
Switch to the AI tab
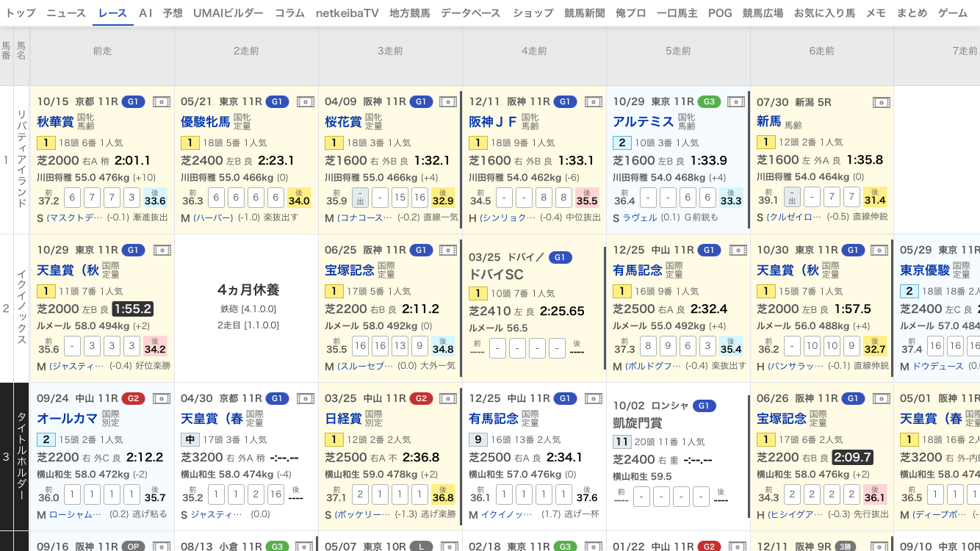tap(145, 13)
